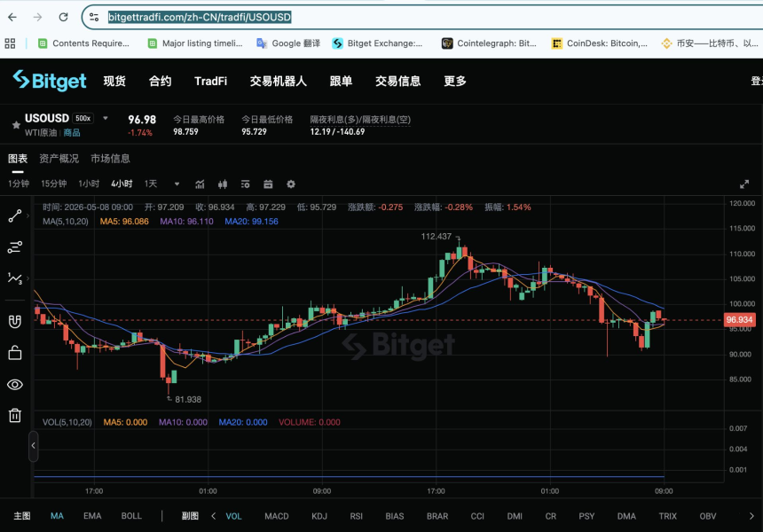Open the Google 翻译 bookmark
The width and height of the screenshot is (763, 532).
(288, 43)
